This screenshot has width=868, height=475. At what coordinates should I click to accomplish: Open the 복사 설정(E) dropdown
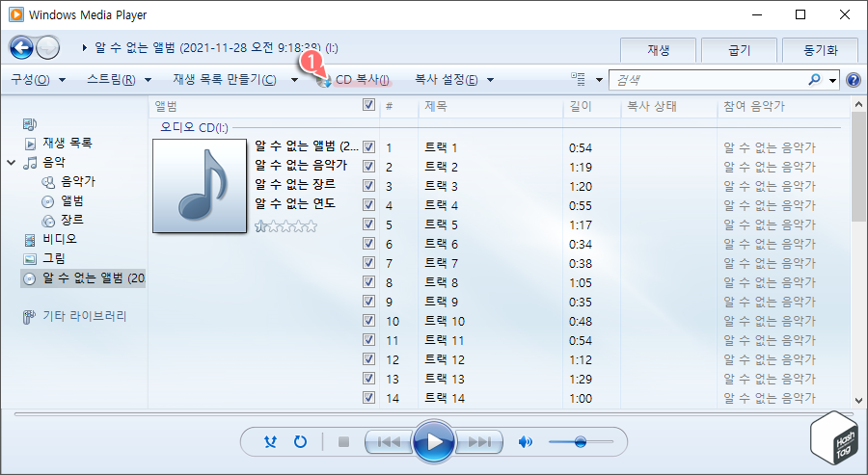click(454, 80)
